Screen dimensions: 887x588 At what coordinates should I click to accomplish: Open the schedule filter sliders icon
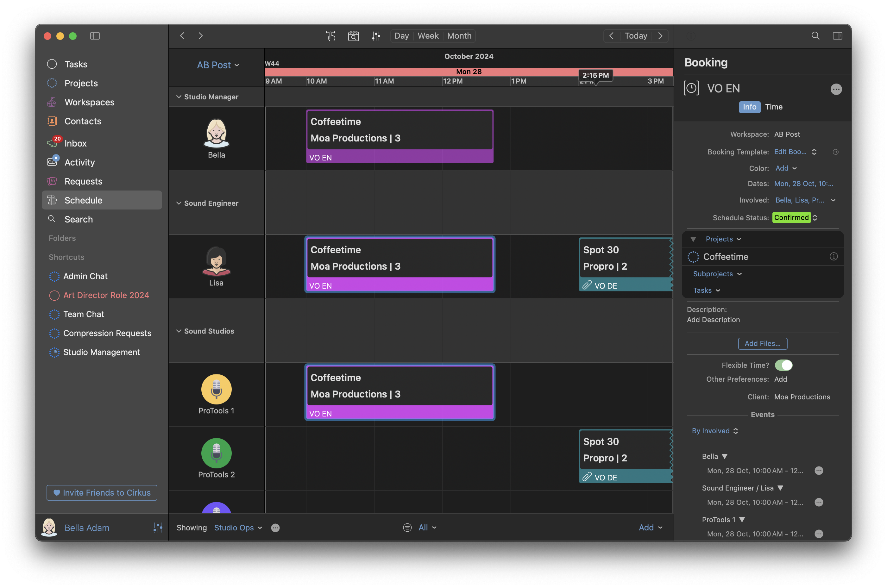coord(376,36)
